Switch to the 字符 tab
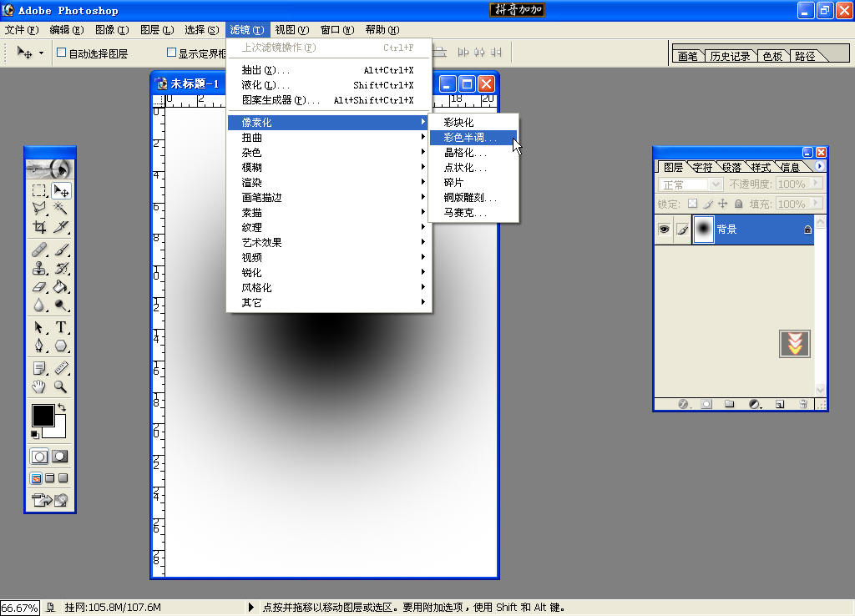The height and width of the screenshot is (616, 855). pos(702,167)
